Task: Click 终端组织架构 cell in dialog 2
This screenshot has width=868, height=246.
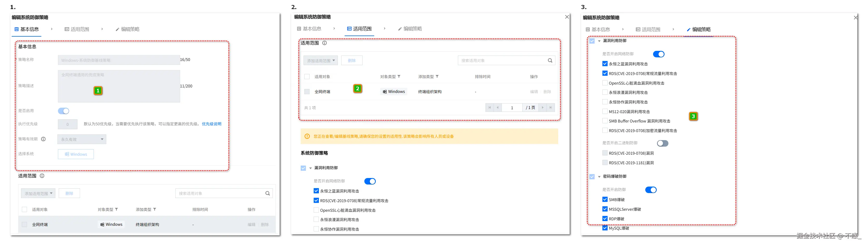Action: click(430, 92)
